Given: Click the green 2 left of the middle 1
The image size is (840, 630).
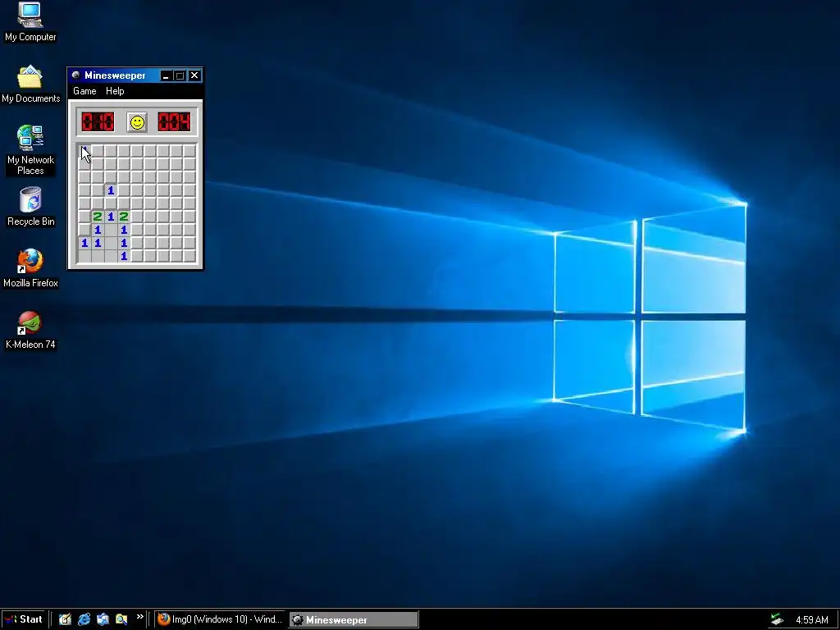Looking at the screenshot, I should (x=98, y=217).
